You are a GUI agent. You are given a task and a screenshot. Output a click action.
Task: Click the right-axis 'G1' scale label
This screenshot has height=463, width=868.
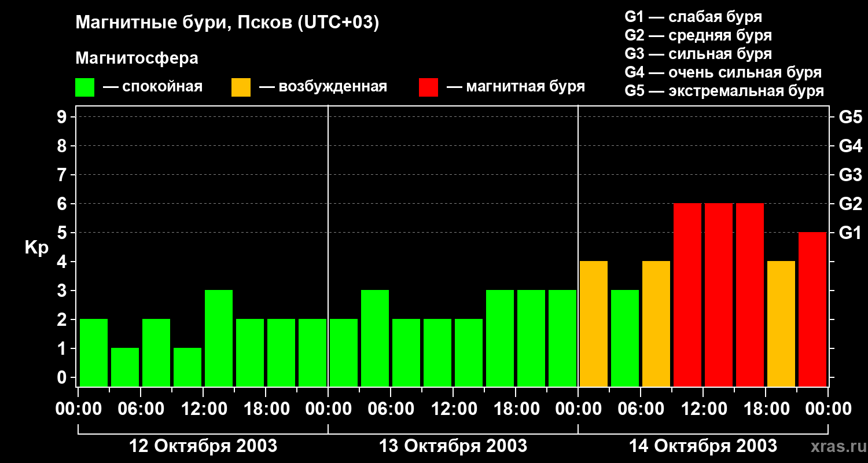click(850, 233)
